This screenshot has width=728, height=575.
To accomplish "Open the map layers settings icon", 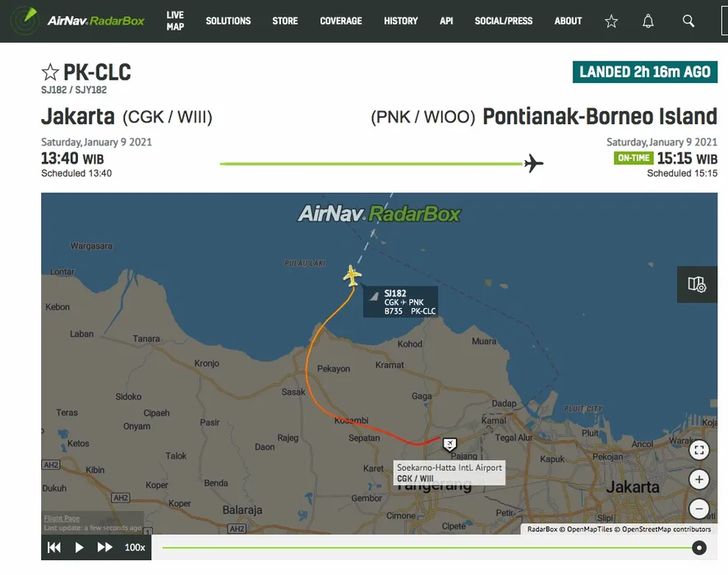I will click(697, 284).
